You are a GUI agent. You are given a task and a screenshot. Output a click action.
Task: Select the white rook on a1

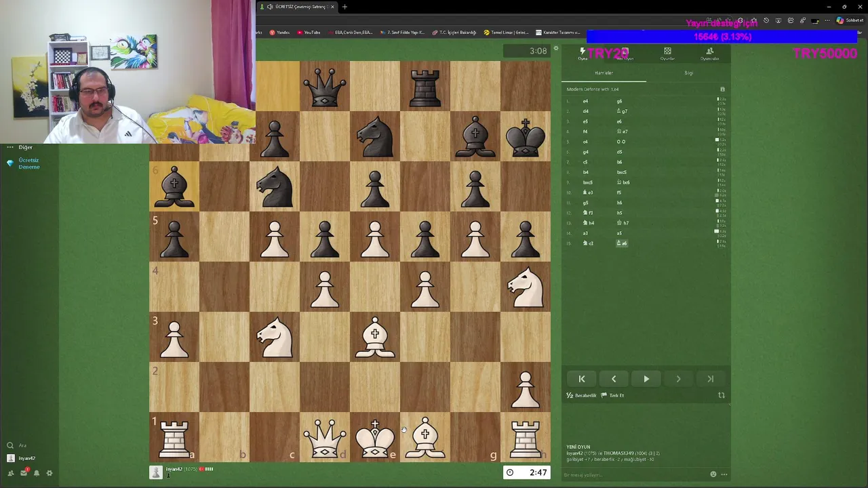coord(174,437)
